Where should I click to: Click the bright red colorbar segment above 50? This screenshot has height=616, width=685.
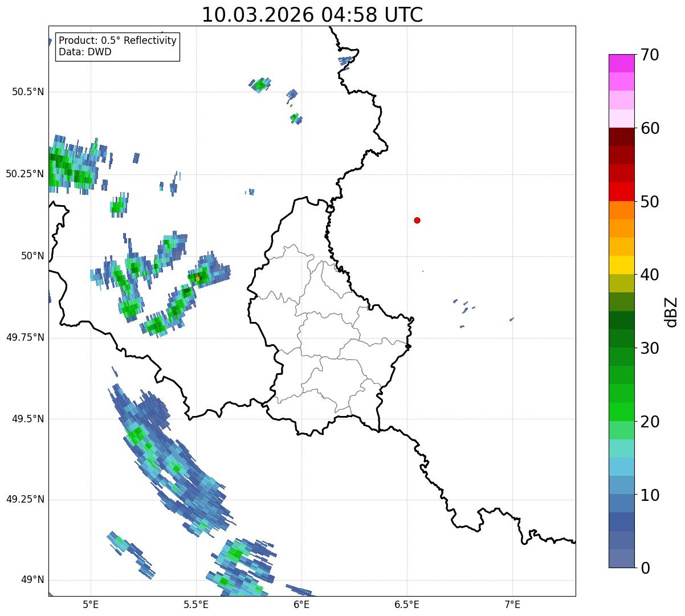click(622, 192)
